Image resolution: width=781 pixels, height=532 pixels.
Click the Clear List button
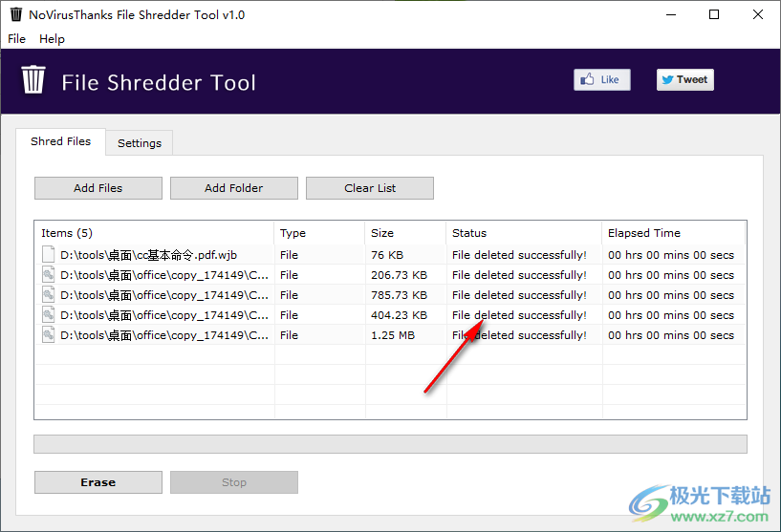[x=370, y=188]
